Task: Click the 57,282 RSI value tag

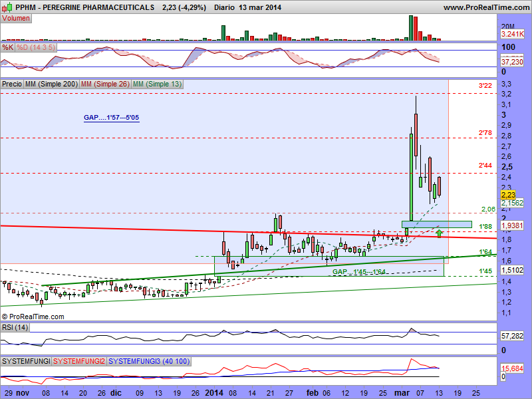Action: (512, 336)
